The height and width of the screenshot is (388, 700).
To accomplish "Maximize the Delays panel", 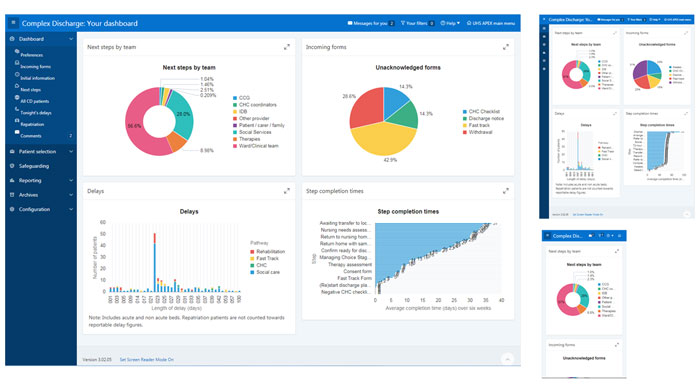I will tap(287, 191).
